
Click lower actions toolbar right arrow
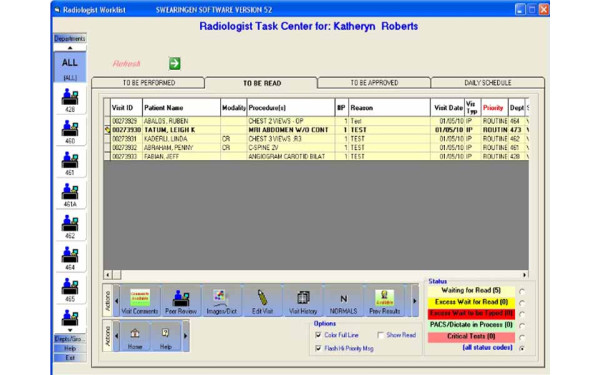[x=186, y=336]
